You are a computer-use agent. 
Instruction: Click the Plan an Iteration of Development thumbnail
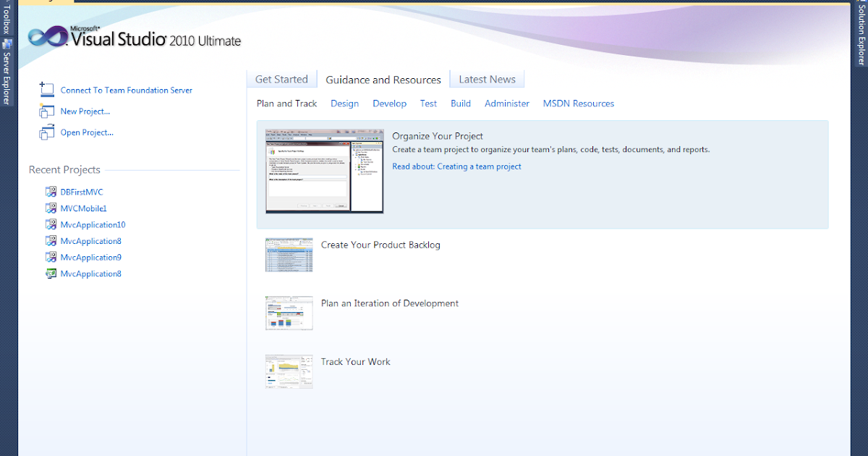coord(289,313)
